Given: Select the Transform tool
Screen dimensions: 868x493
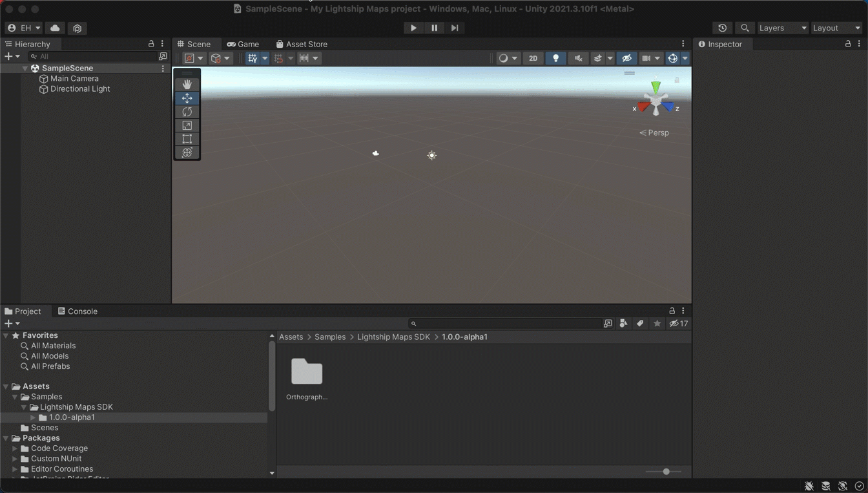Looking at the screenshot, I should click(x=187, y=152).
